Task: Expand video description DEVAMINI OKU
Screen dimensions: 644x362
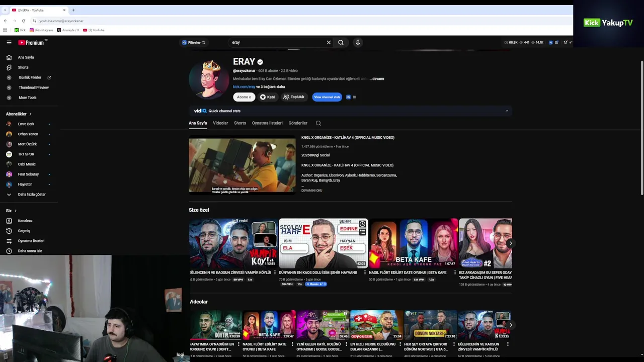Action: 311,191
